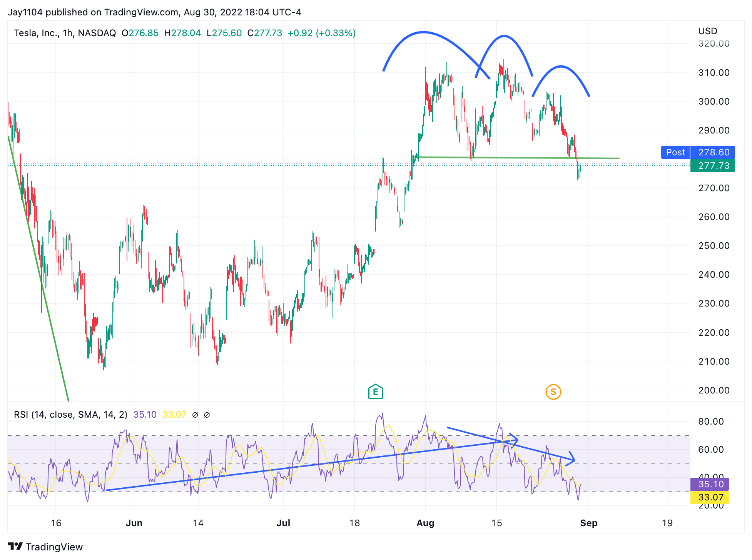Viewport: 752px width, 560px height.
Task: Click the 270.00 price axis label
Action: pos(714,188)
